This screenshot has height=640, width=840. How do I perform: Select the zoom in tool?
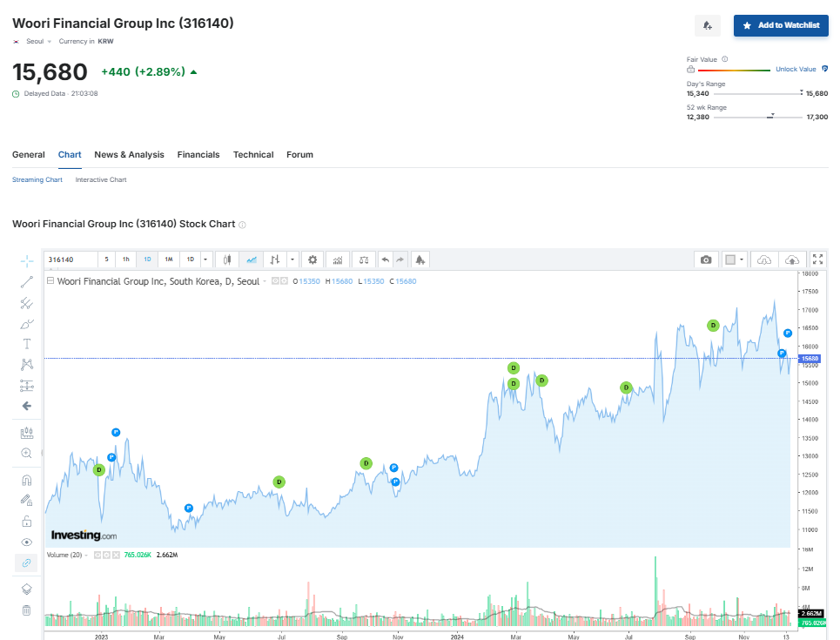tap(27, 454)
